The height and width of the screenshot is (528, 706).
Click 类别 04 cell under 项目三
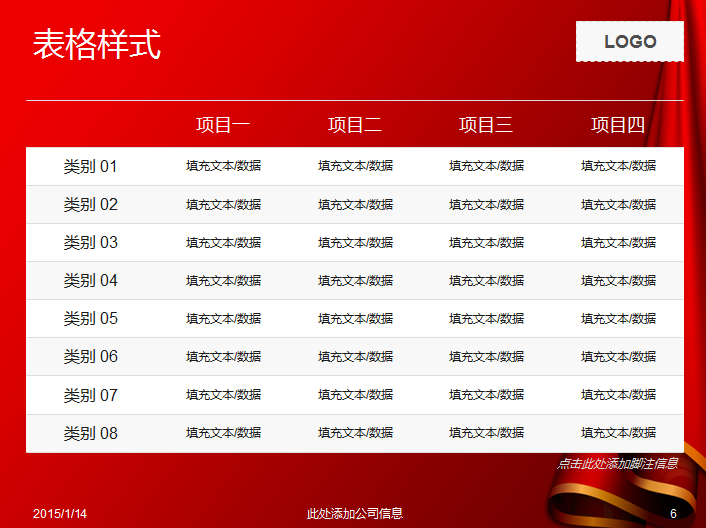(x=486, y=281)
